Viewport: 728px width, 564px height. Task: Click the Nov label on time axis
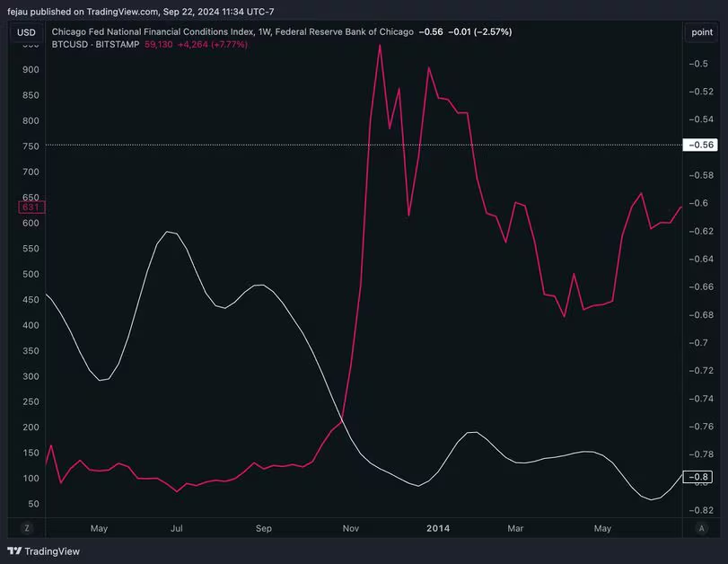pyautogui.click(x=351, y=528)
